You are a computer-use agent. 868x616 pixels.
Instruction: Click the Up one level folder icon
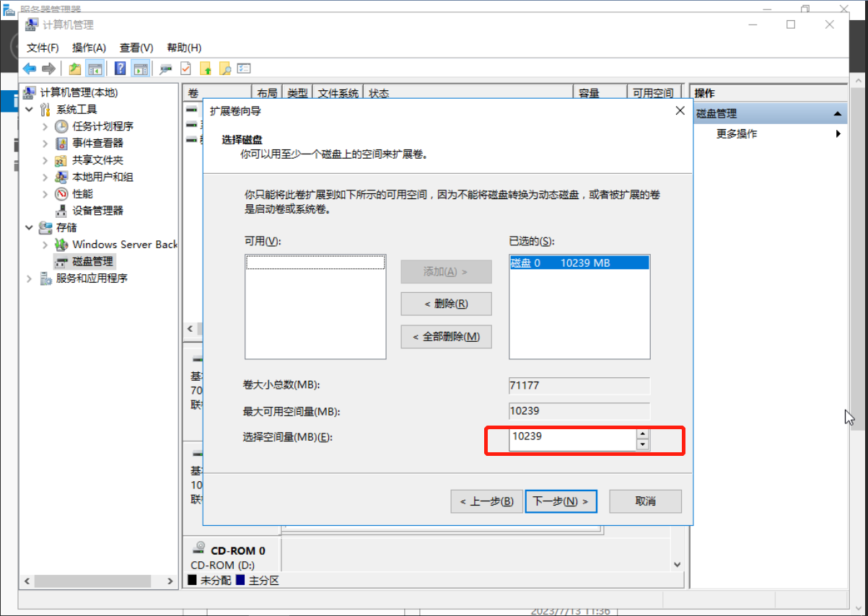[x=75, y=69]
